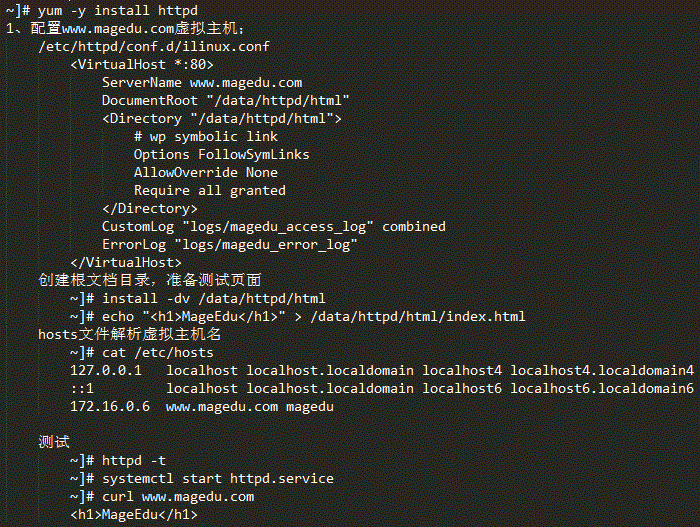700x527 pixels.
Task: Select the ServerName www.magedu.com line
Action: [202, 83]
